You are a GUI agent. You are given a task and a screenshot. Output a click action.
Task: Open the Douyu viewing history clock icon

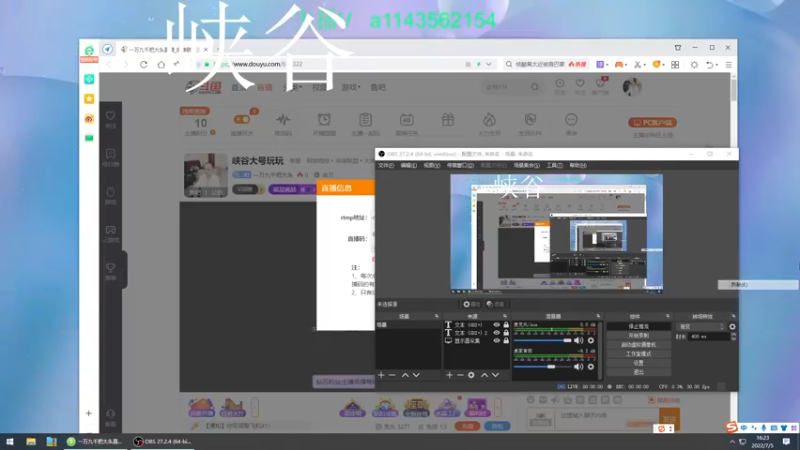(x=560, y=83)
